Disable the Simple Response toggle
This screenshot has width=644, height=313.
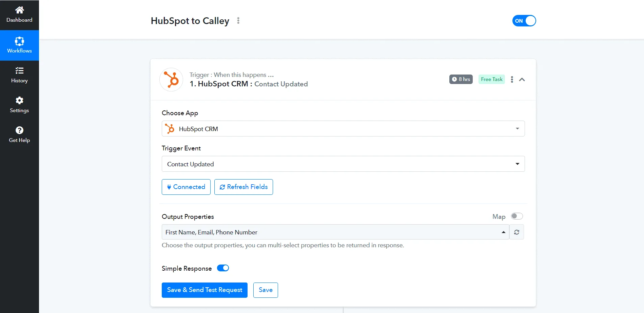pyautogui.click(x=223, y=268)
